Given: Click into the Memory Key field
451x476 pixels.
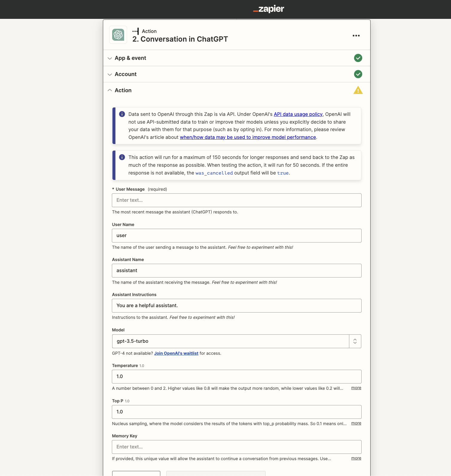Looking at the screenshot, I should [237, 447].
